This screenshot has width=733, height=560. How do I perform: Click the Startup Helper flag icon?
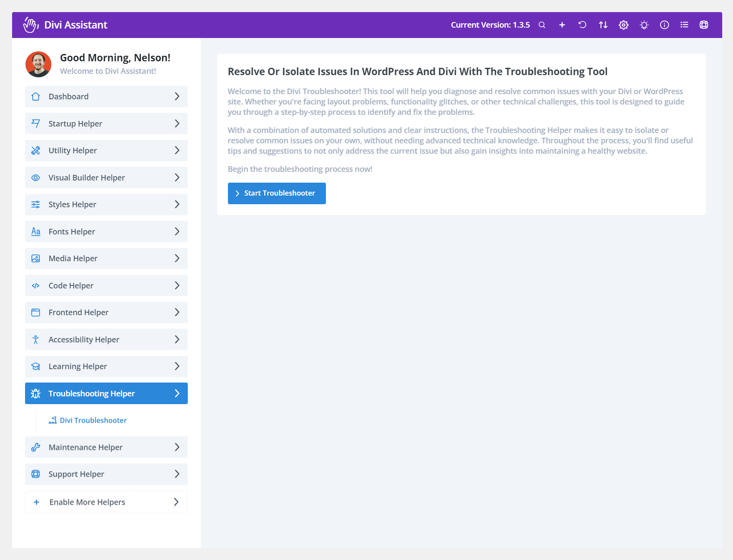[x=36, y=123]
